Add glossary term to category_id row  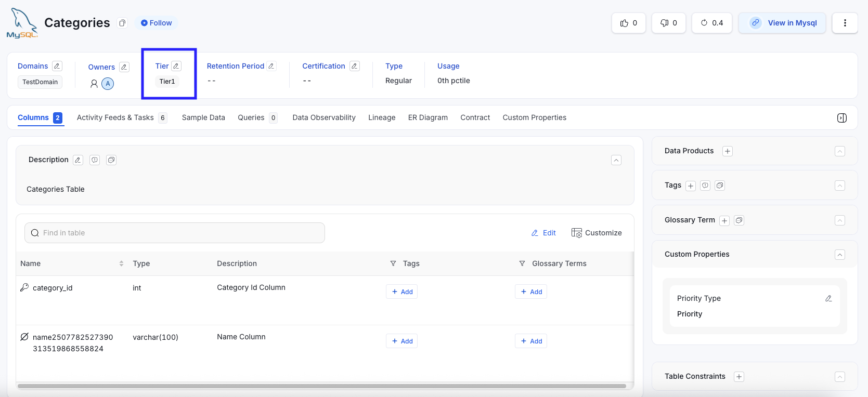click(x=531, y=292)
